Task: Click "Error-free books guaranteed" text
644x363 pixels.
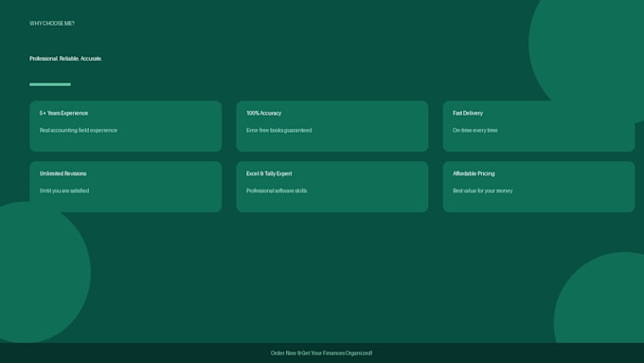Action: coord(278,130)
